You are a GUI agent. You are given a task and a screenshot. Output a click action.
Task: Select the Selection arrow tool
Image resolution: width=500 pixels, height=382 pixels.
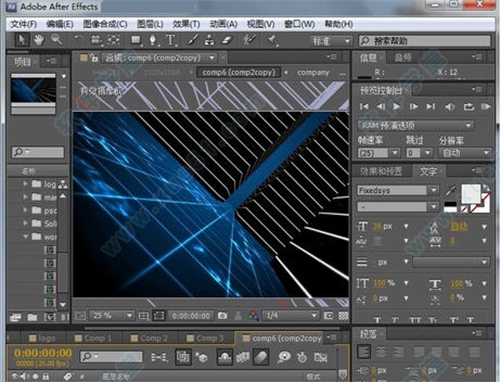point(22,40)
